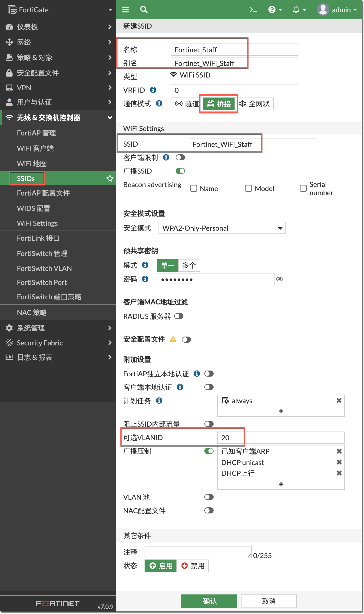
Task: Remove DHCP unicast from broadcast suppression
Action: [339, 462]
